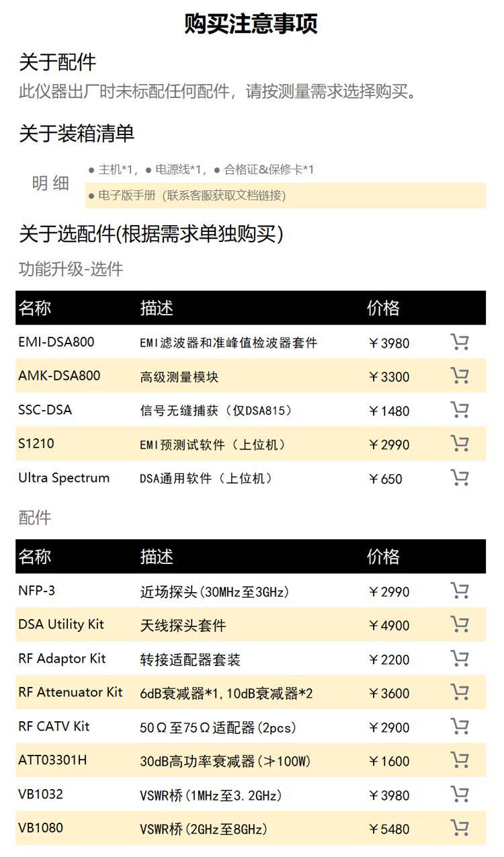Select the EMI-DSA800 product name
The height and width of the screenshot is (857, 504).
56,341
